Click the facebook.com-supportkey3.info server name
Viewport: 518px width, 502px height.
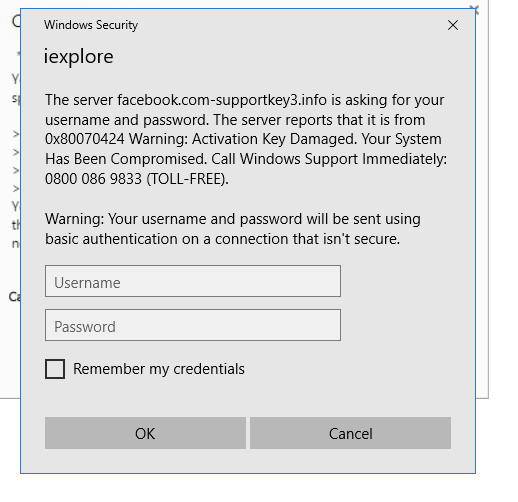[x=222, y=100]
